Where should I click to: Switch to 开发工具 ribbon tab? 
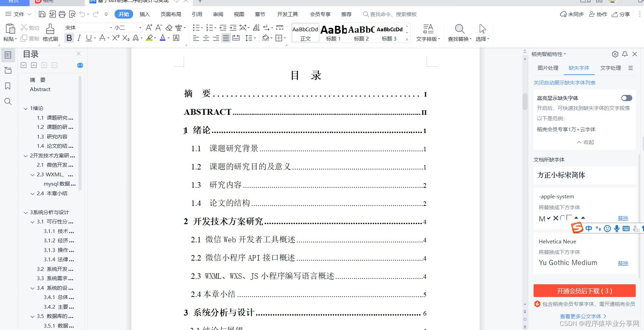(x=288, y=14)
